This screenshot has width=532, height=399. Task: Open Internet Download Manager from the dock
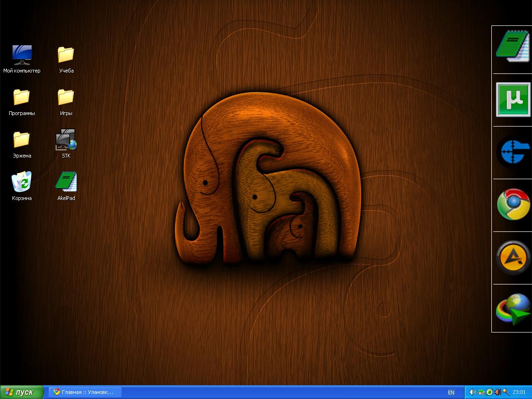513,309
